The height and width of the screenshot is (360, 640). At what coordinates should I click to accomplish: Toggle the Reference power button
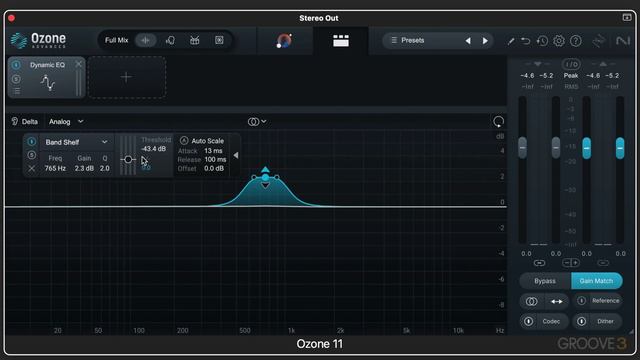581,301
